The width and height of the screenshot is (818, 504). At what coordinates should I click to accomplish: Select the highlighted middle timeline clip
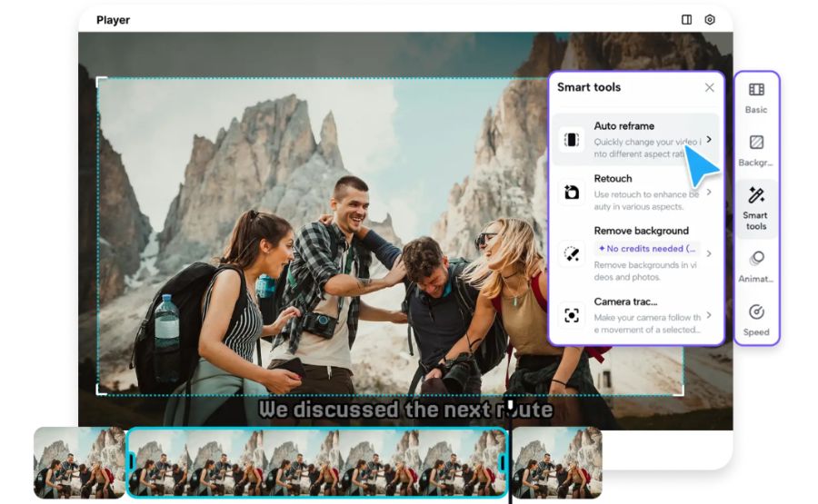click(317, 462)
